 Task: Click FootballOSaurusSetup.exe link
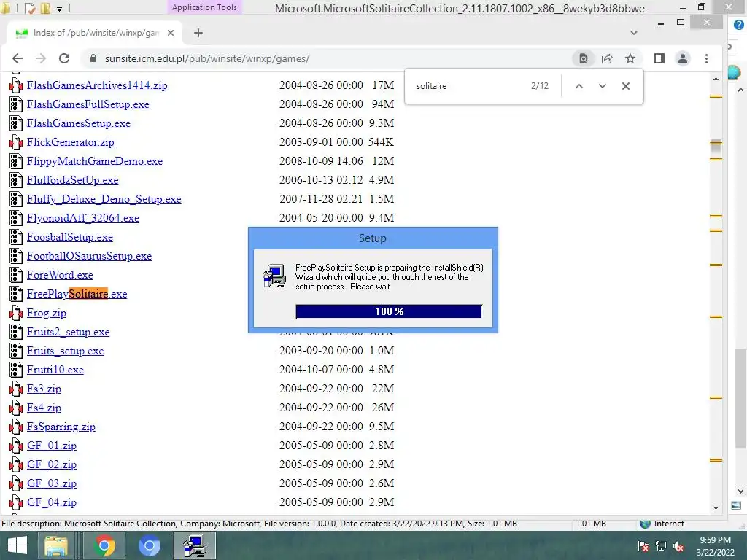point(89,256)
